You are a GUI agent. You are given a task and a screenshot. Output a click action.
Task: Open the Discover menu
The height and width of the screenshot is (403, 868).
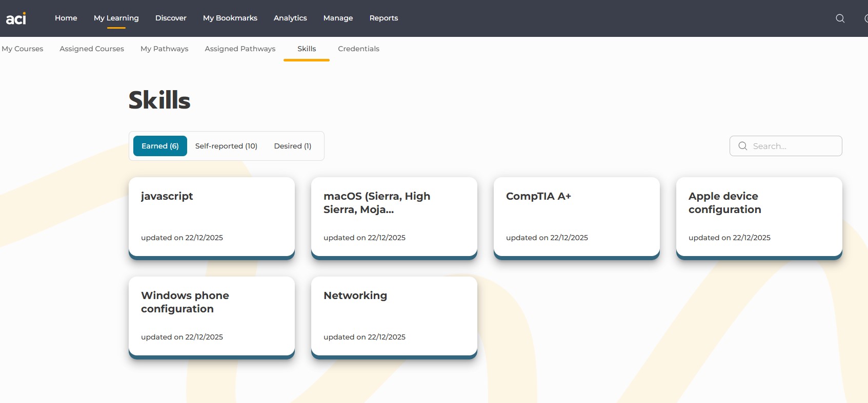click(x=171, y=18)
